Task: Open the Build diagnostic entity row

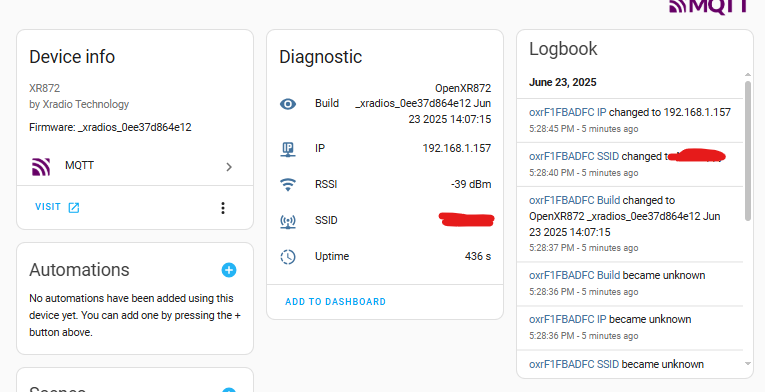Action: (x=385, y=104)
